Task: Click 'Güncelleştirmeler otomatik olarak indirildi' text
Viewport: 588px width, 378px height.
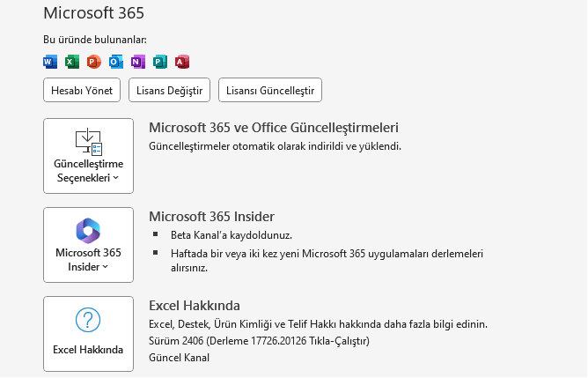Action: (x=276, y=146)
